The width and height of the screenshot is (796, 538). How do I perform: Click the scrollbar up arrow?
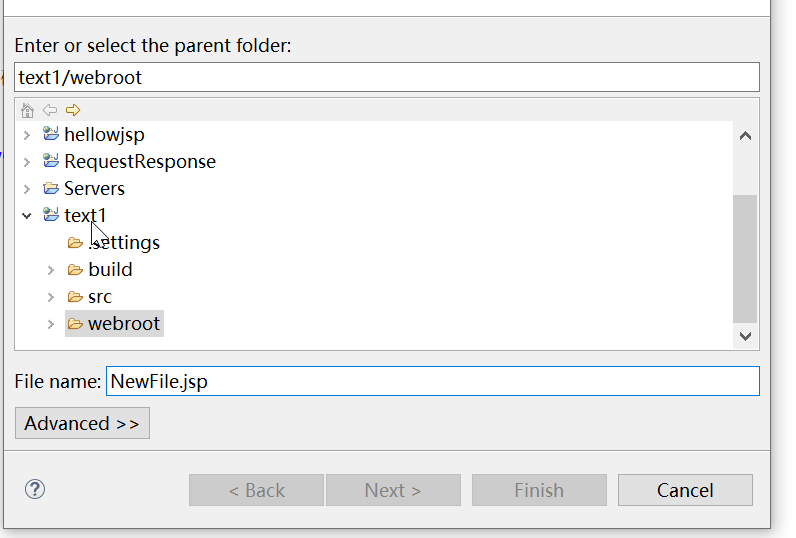tap(745, 135)
